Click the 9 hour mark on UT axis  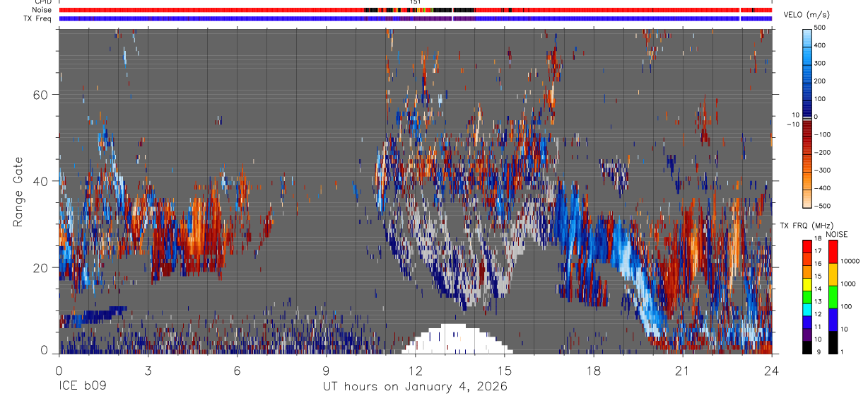pyautogui.click(x=326, y=370)
